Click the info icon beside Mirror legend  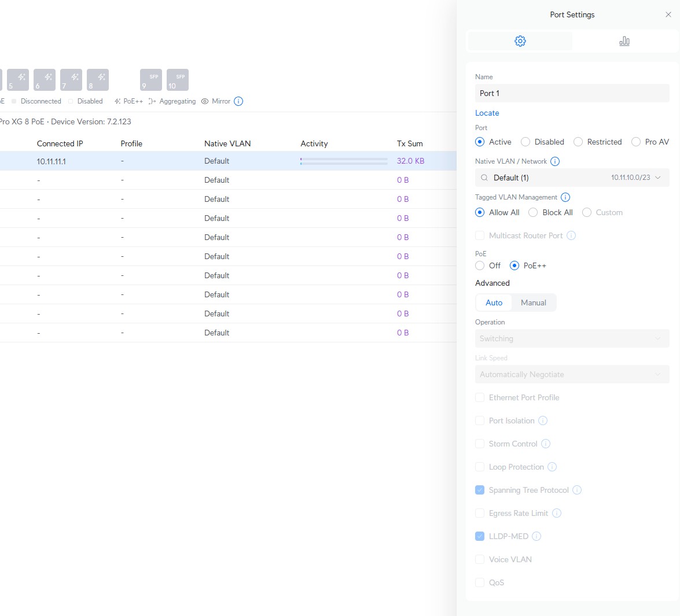[x=238, y=101]
